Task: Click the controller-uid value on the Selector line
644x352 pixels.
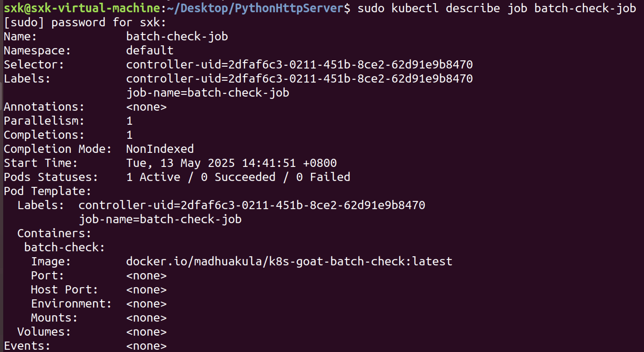Action: click(x=299, y=64)
